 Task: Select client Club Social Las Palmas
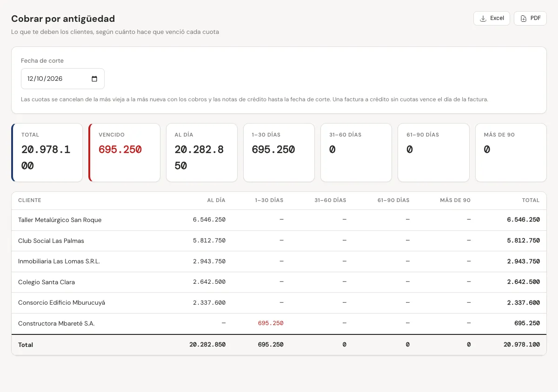click(x=51, y=241)
